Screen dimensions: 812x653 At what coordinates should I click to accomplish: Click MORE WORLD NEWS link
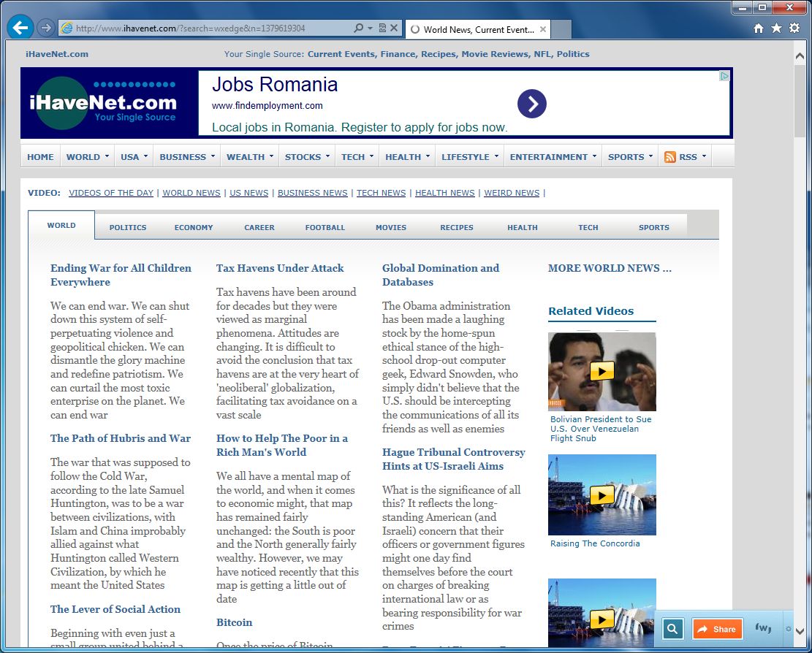(610, 268)
